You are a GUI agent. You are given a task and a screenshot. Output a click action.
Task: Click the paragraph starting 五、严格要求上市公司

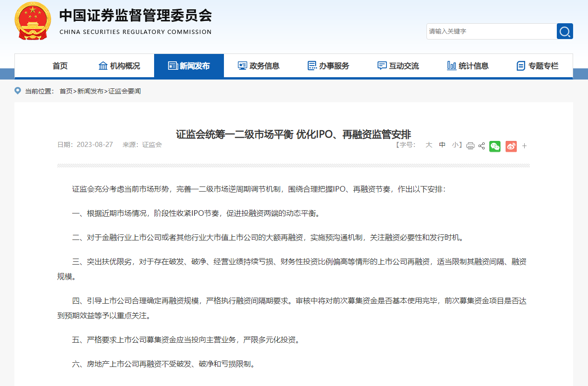pos(187,339)
